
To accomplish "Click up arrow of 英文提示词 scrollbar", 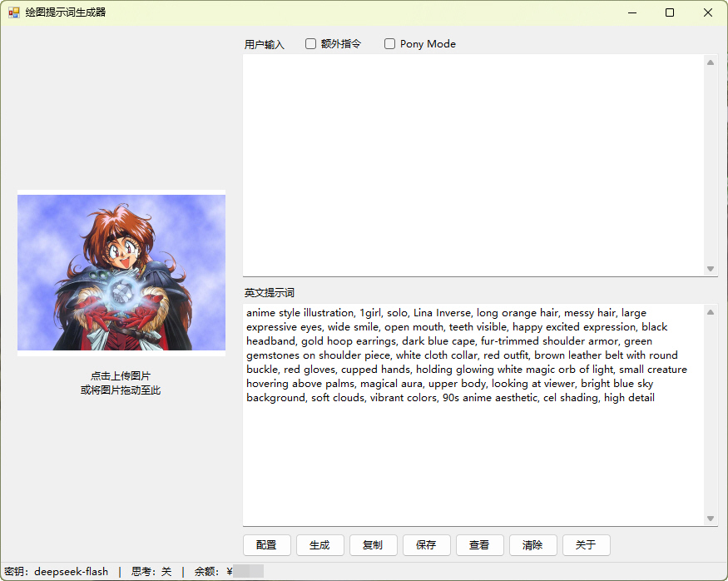I will (711, 312).
